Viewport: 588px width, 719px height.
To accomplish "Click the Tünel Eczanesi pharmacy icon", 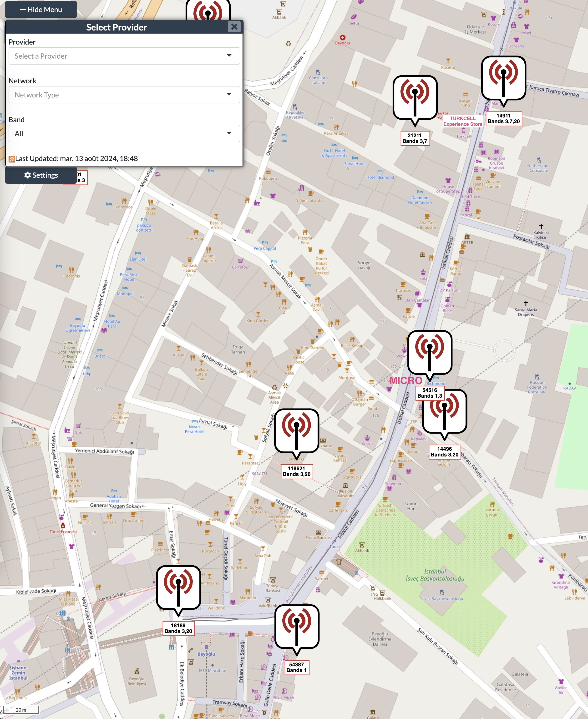I will (63, 526).
